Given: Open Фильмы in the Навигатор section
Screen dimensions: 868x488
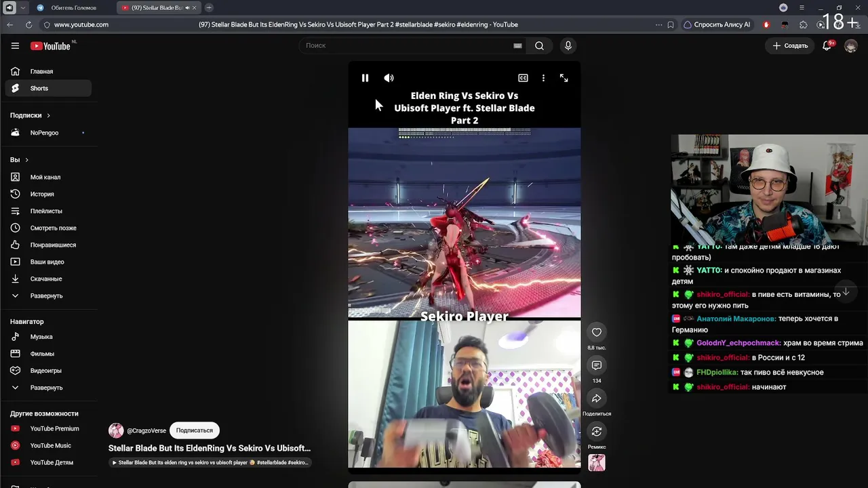Looking at the screenshot, I should [48, 354].
